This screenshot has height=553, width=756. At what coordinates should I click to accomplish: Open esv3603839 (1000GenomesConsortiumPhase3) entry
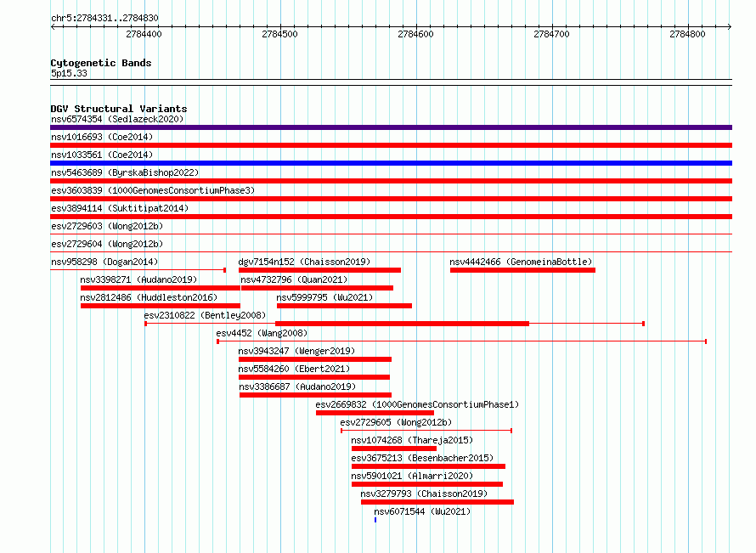click(153, 190)
